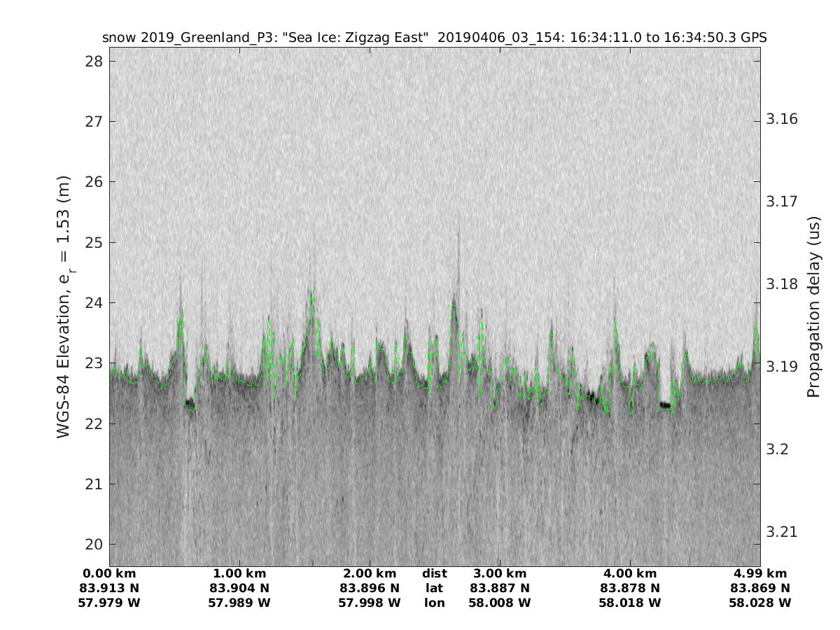Screen dimensions: 840x630
Task: Click the 3.16 propagation delay tick label
Action: pyautogui.click(x=782, y=119)
